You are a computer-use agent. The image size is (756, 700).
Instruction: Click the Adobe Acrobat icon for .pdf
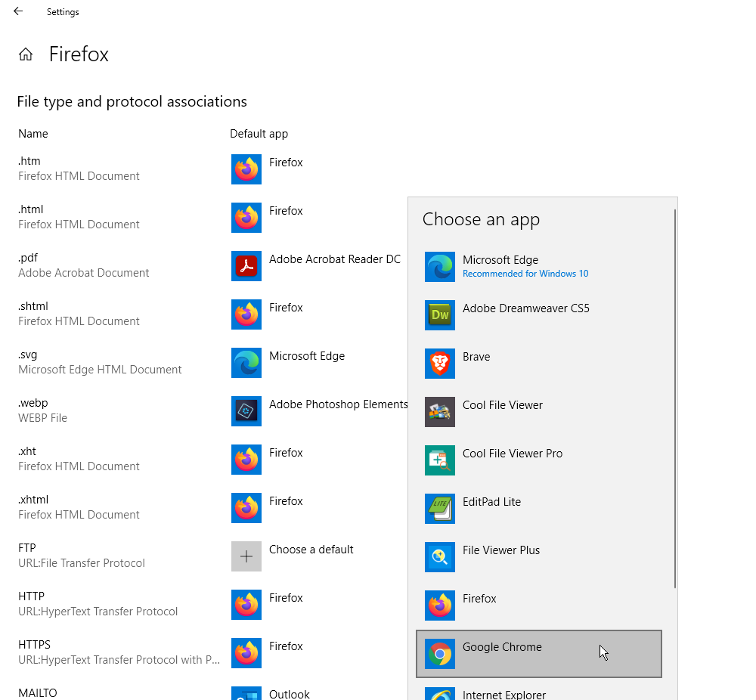pos(246,266)
